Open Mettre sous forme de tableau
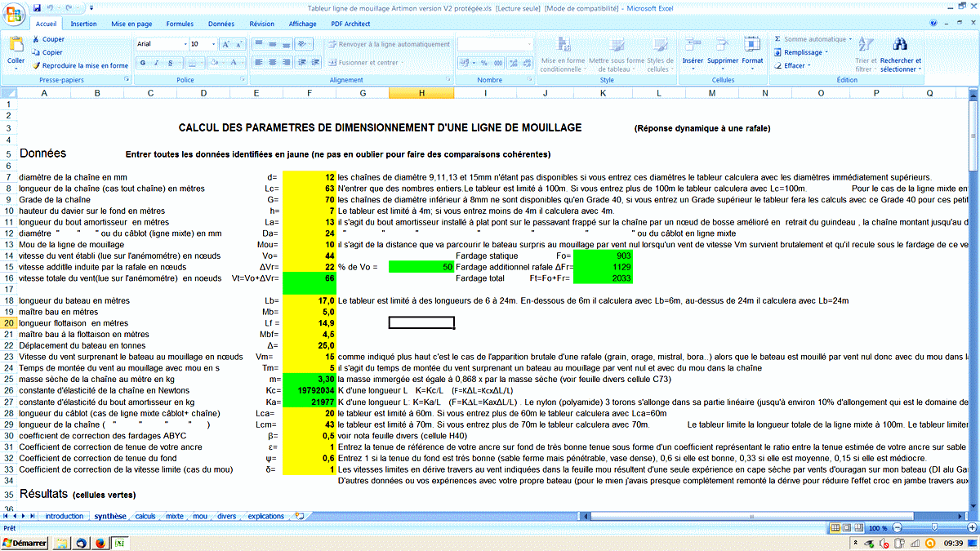Screen dimensions: 980x551 point(616,54)
